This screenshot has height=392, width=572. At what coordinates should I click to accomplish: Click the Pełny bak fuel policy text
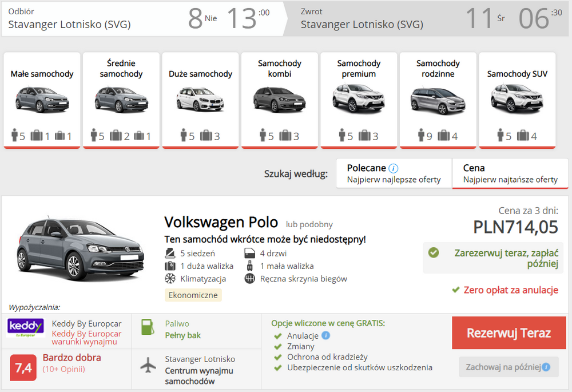[x=183, y=335]
